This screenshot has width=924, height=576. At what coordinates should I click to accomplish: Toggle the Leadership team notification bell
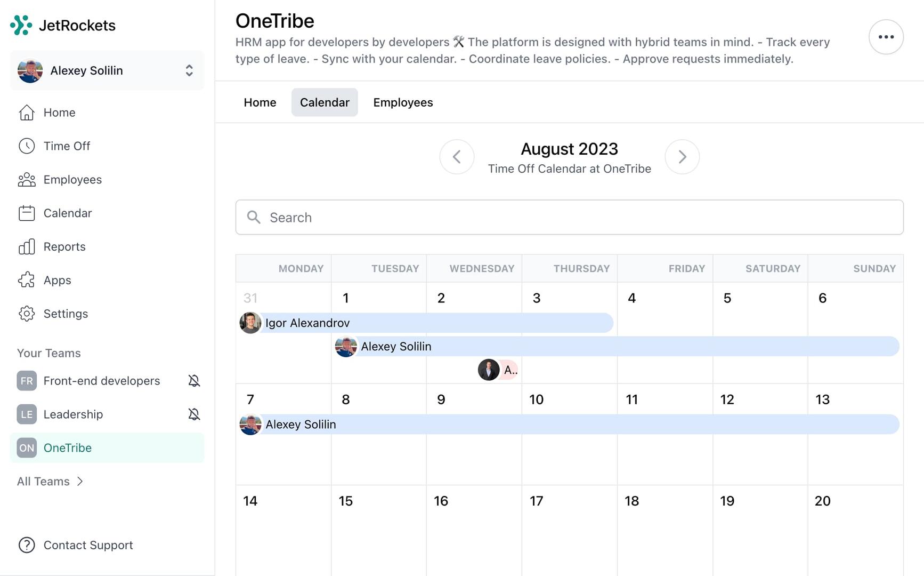194,414
